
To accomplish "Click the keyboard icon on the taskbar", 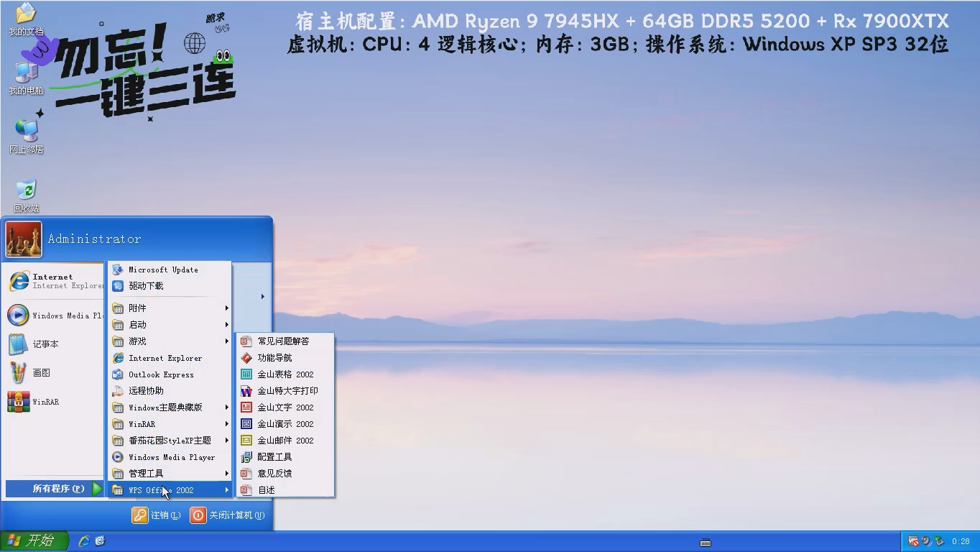I will (x=706, y=543).
